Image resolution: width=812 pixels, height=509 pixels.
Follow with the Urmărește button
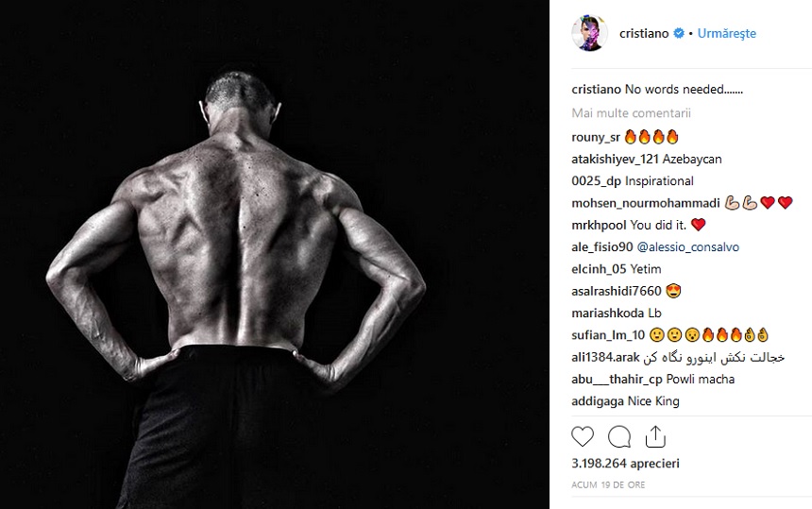coord(727,33)
